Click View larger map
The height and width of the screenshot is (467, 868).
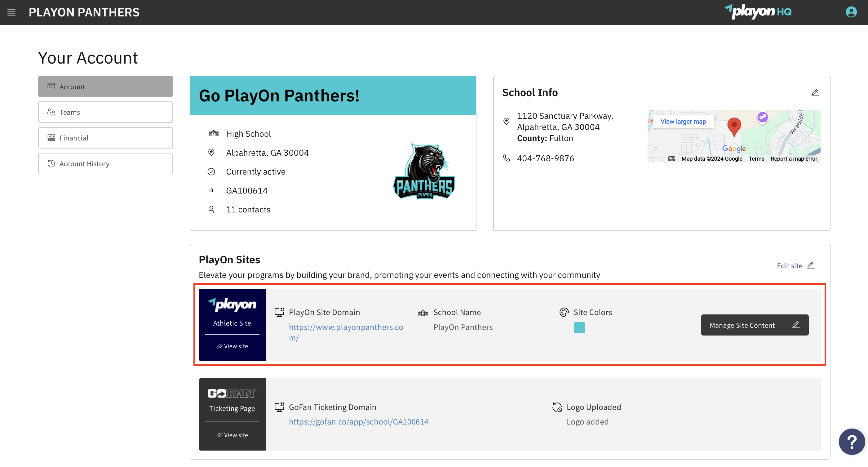click(x=683, y=121)
